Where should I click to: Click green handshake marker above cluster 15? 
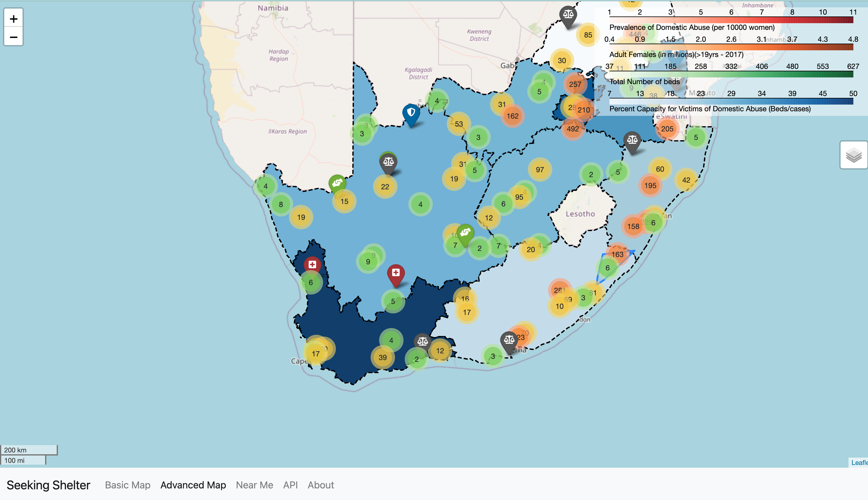point(337,183)
